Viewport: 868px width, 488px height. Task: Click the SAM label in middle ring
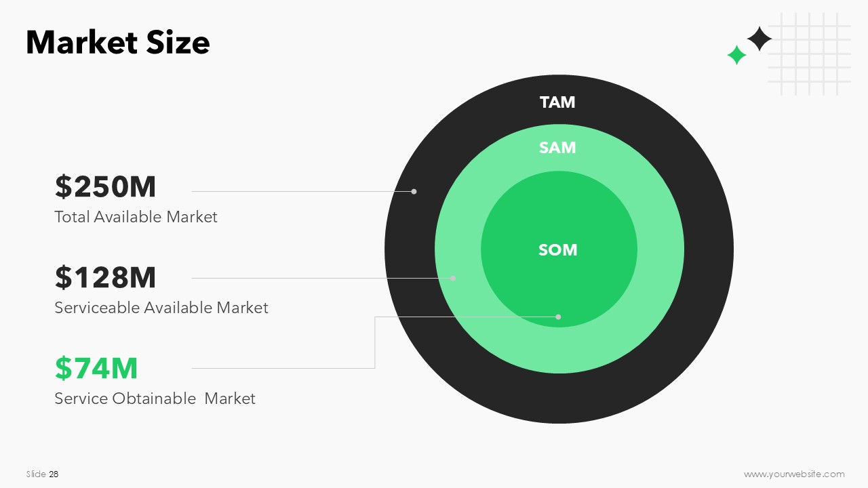[557, 148]
